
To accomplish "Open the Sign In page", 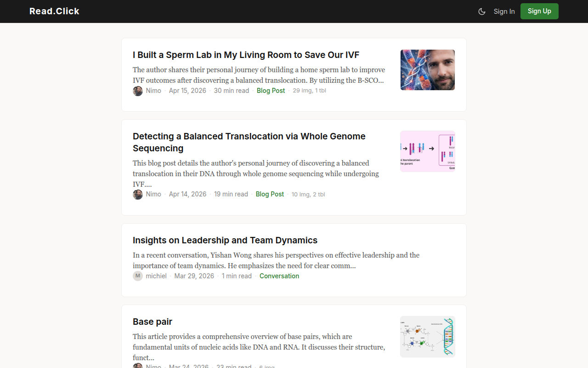I will 504,11.
